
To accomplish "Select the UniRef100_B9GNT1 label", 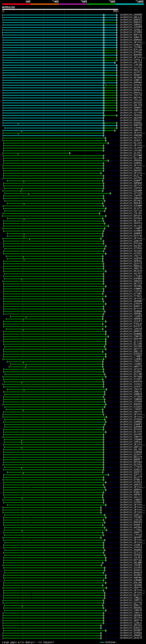I will [131, 75].
